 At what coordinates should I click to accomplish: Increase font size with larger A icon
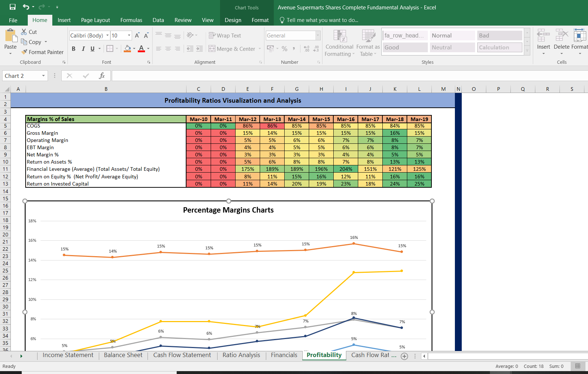137,35
